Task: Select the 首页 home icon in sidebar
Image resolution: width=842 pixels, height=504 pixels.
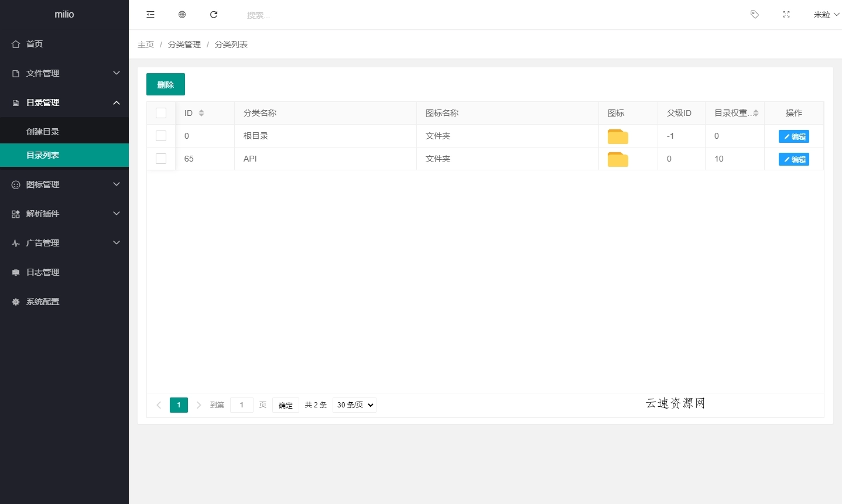Action: (x=15, y=43)
